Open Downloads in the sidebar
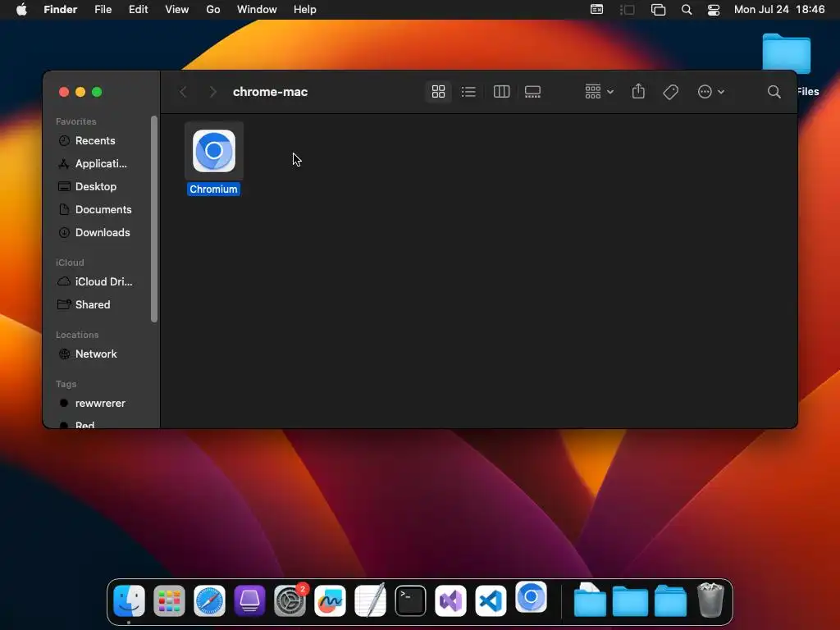 103,232
